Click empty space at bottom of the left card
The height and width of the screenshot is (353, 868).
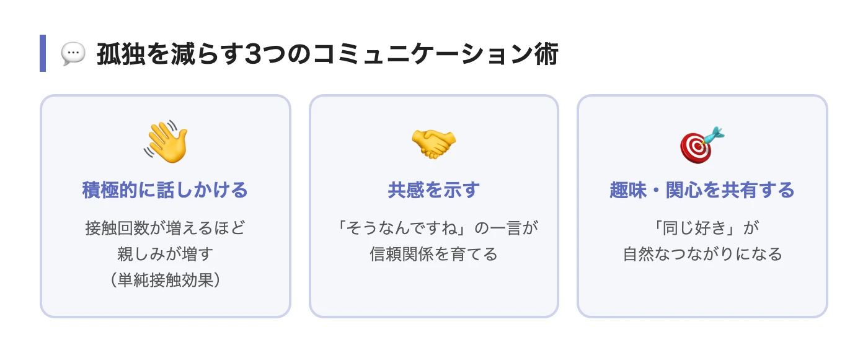(165, 303)
